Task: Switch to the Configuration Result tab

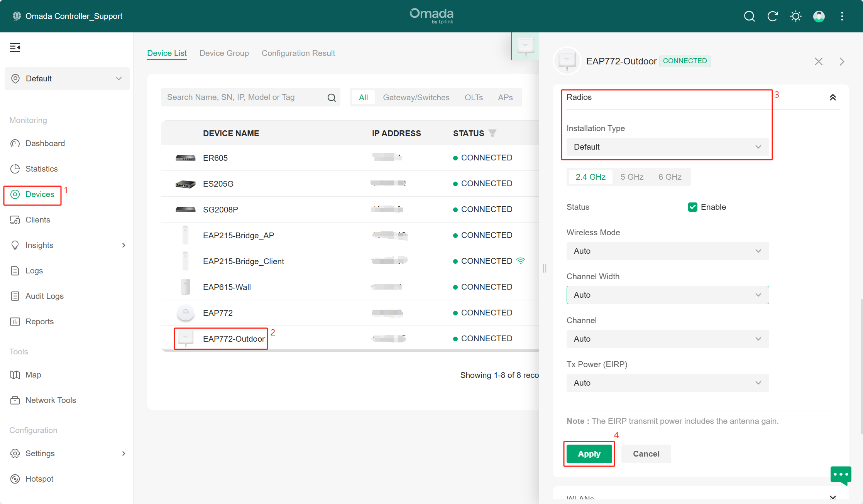Action: click(298, 53)
